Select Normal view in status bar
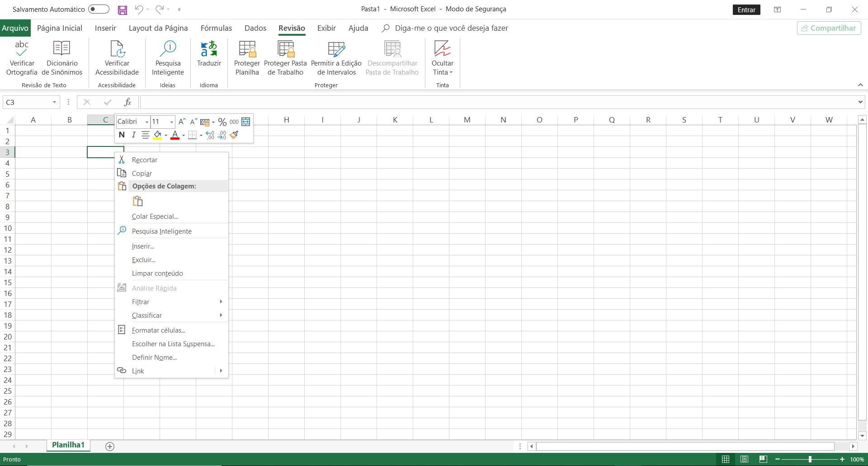This screenshot has width=868, height=466. click(725, 459)
